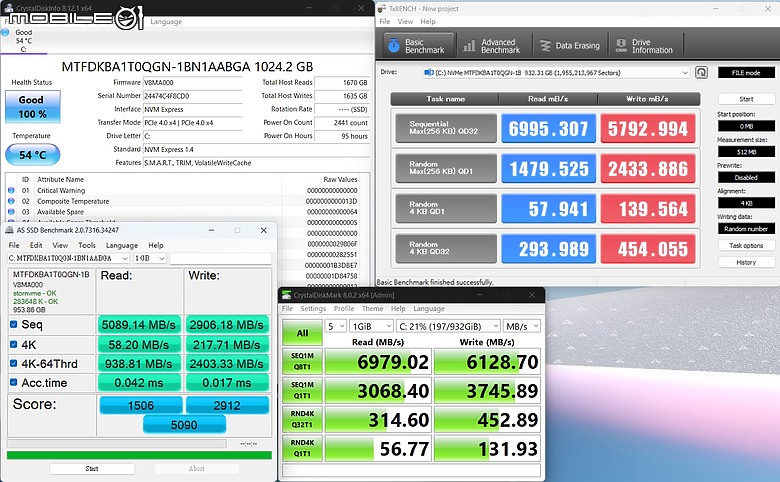Click CrystalDiskMark bottom comment field
Screen dimensions: 780x482
click(411, 470)
